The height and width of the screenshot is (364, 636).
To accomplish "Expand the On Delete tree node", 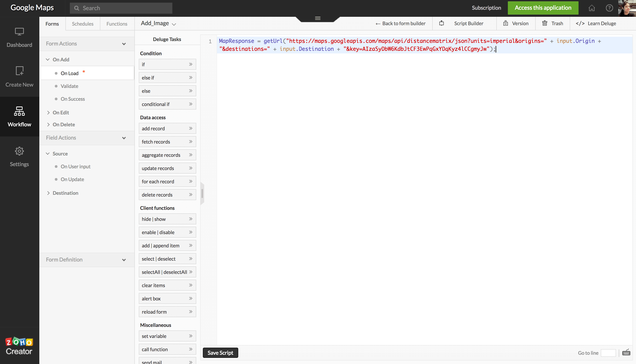I will [48, 125].
